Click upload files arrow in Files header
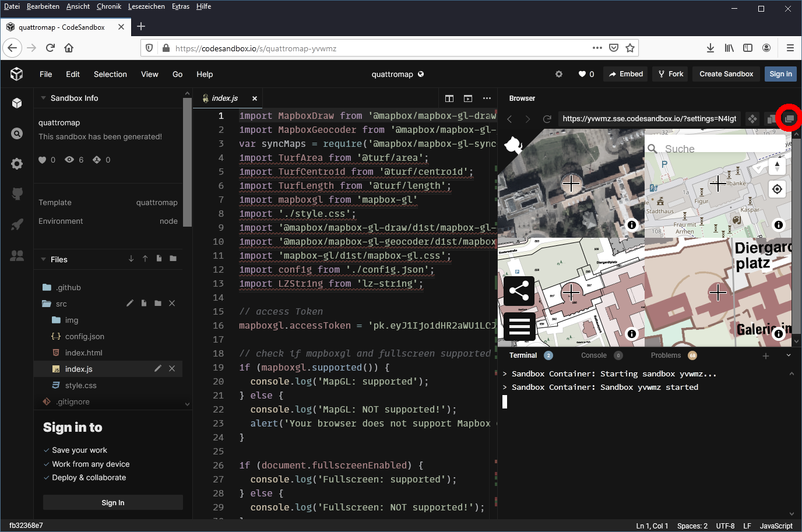 [x=145, y=259]
